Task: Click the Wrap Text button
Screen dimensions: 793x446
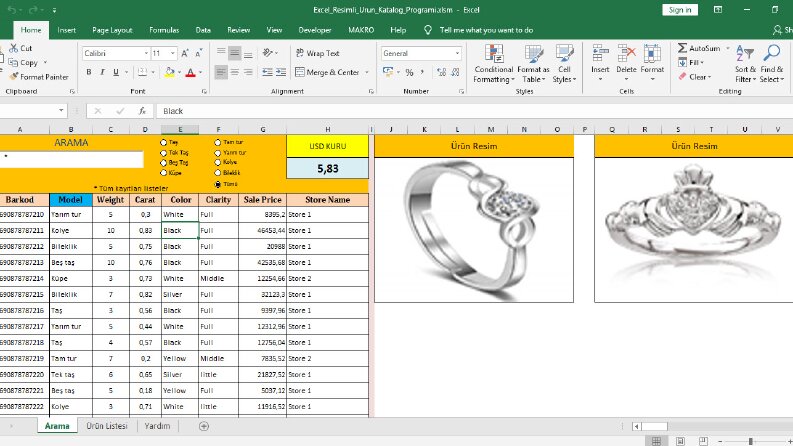Action: click(317, 53)
